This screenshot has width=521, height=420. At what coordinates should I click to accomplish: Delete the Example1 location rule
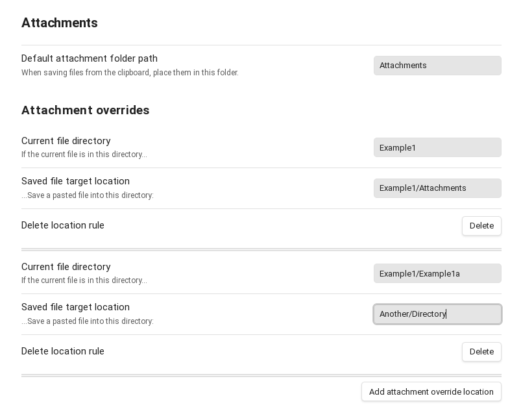(x=481, y=226)
